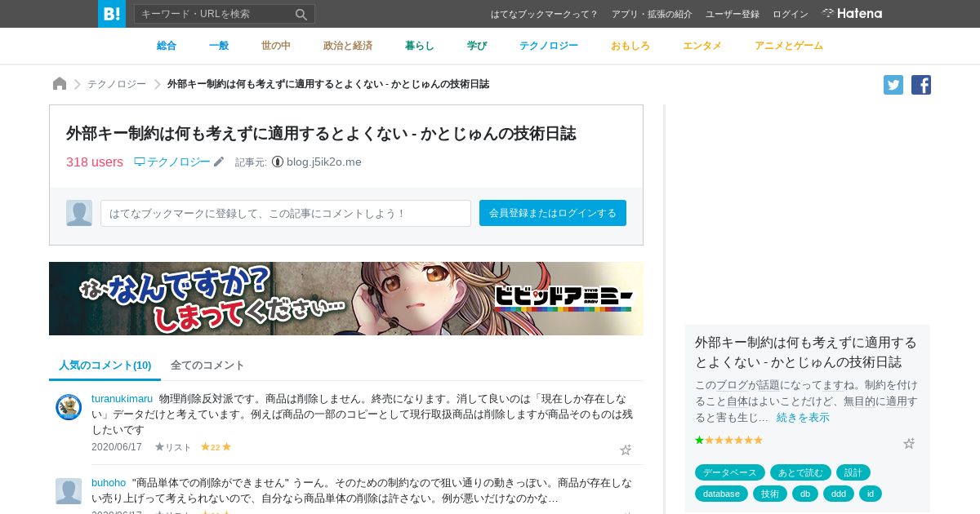Click the green and yellow stars in the sidebar

[728, 440]
